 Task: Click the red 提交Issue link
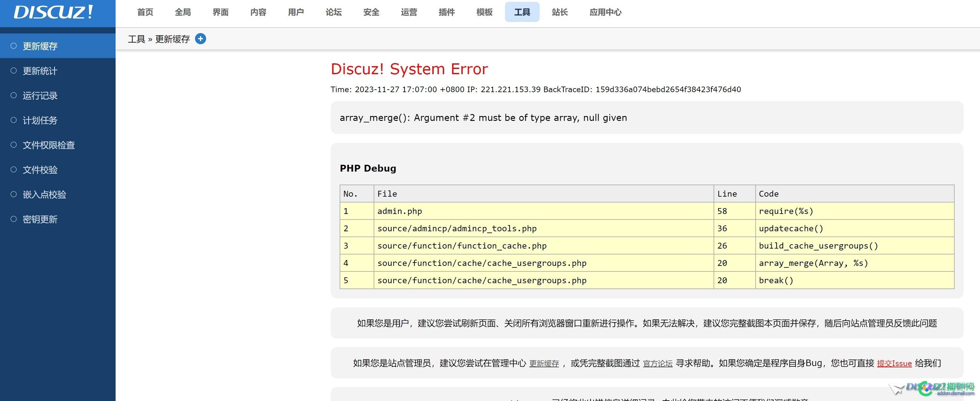click(x=894, y=364)
